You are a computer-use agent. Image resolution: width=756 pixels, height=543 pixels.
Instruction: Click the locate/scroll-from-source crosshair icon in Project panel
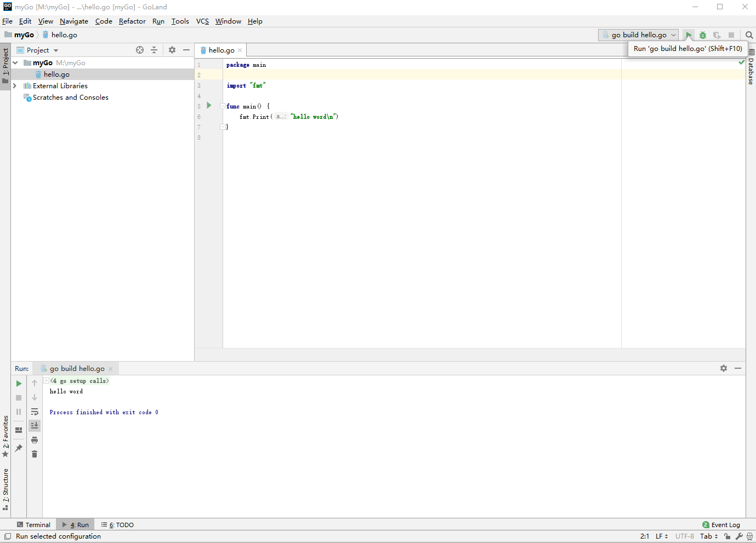tap(140, 50)
